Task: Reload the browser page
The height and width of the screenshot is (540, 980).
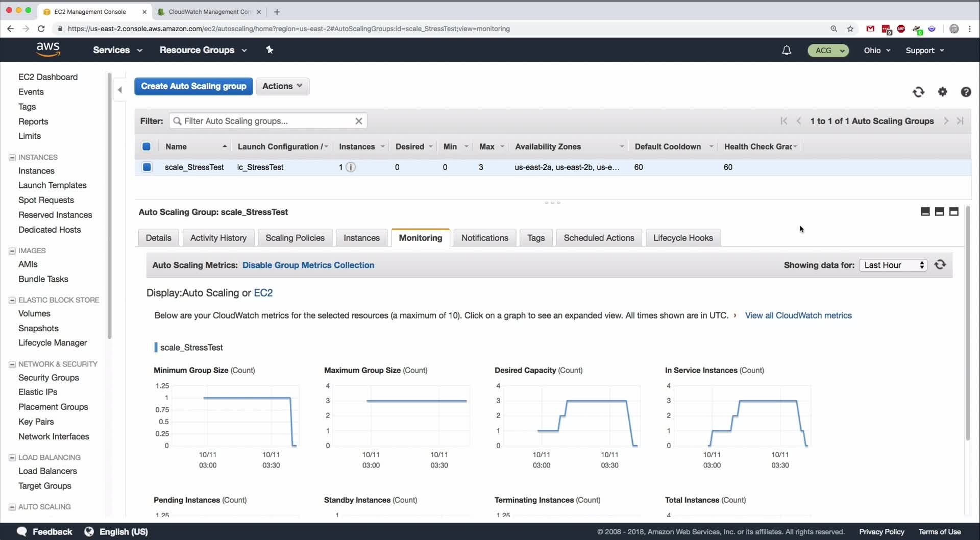Action: [41, 29]
